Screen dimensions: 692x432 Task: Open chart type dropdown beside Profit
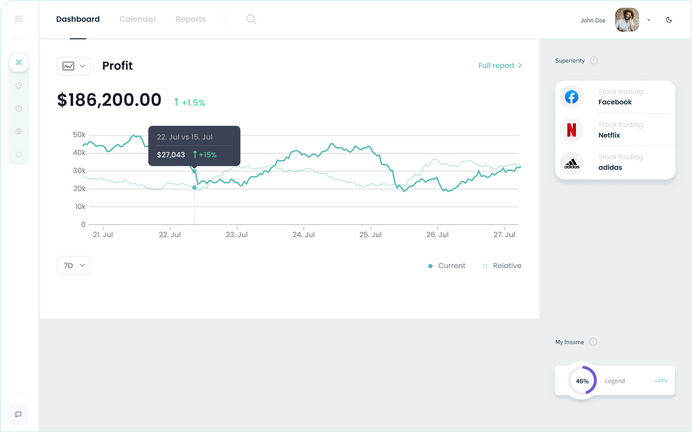(74, 66)
